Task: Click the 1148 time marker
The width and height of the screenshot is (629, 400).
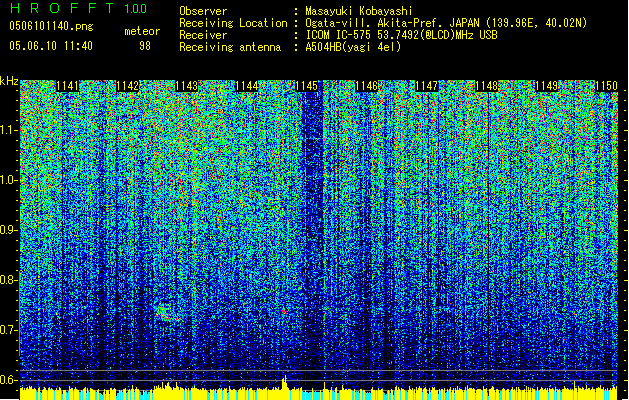Action: point(486,86)
